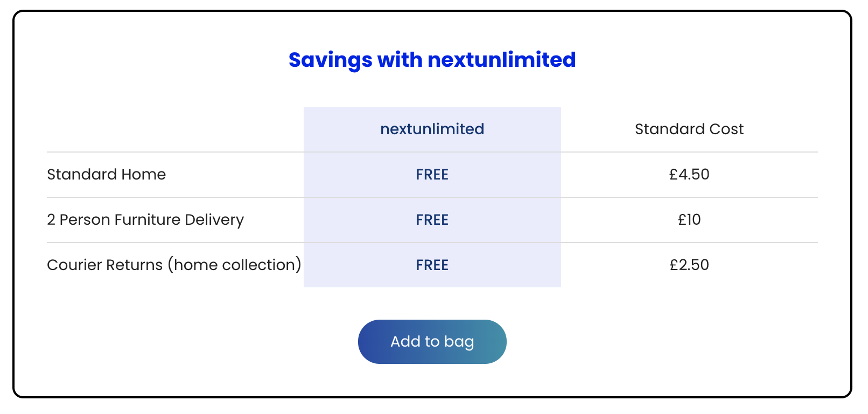Click the word Delivery in the second row
The width and height of the screenshot is (868, 414).
click(x=214, y=220)
